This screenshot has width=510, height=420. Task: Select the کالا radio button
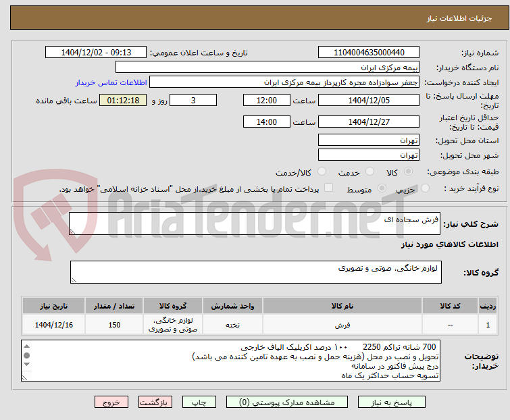click(x=408, y=172)
